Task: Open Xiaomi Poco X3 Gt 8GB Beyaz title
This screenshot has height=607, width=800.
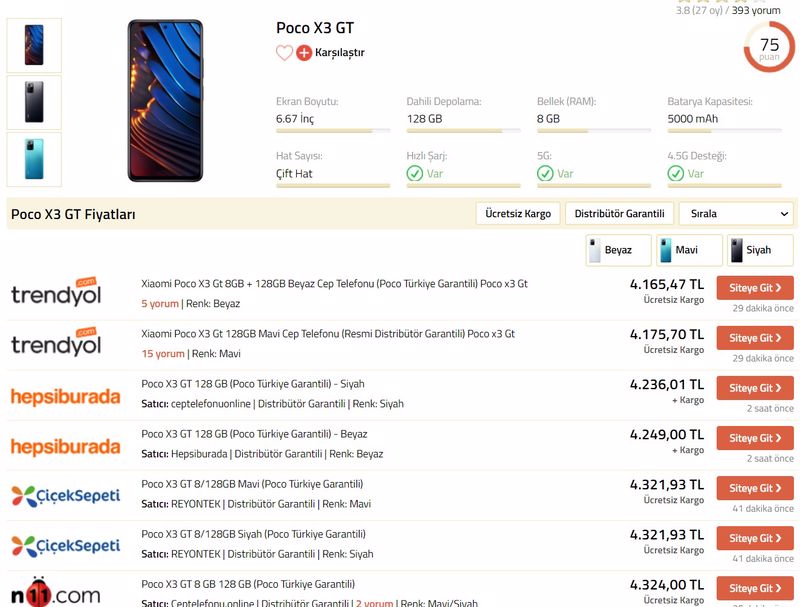Action: point(334,284)
